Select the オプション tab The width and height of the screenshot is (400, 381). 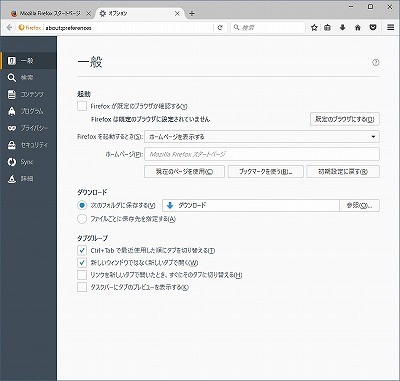click(x=139, y=13)
